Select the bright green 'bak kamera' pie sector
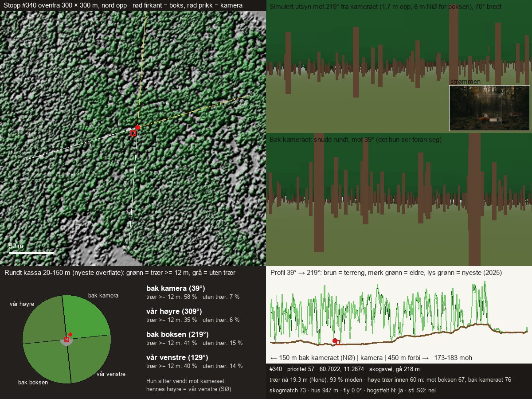Viewport: 532px width, 399px height. [86, 317]
